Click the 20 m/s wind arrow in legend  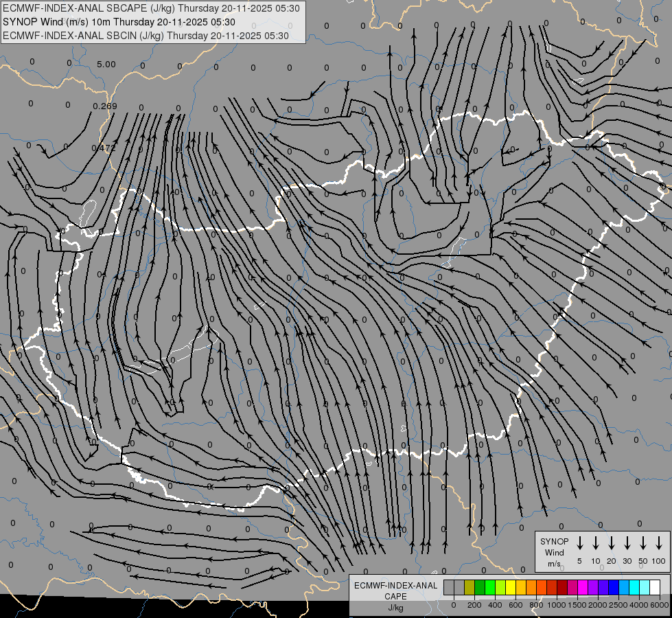[x=612, y=542]
